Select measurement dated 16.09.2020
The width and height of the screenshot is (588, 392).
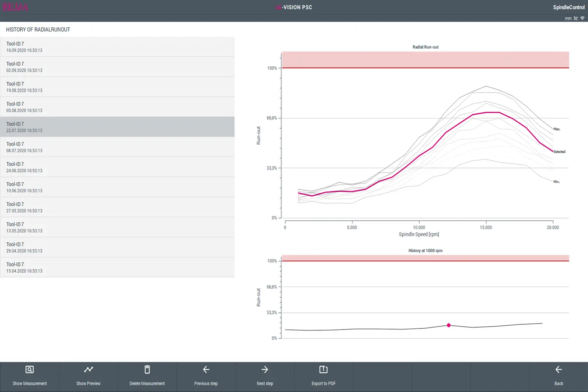(117, 47)
